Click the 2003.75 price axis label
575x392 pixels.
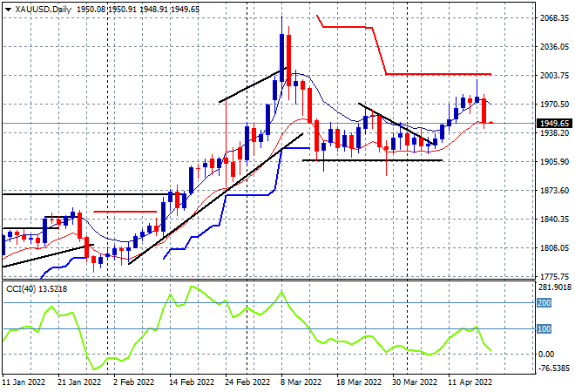554,75
